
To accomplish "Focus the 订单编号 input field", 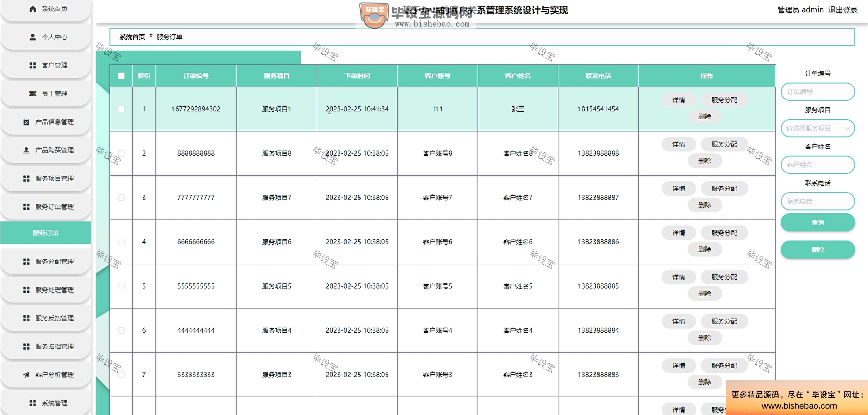I will click(x=818, y=92).
